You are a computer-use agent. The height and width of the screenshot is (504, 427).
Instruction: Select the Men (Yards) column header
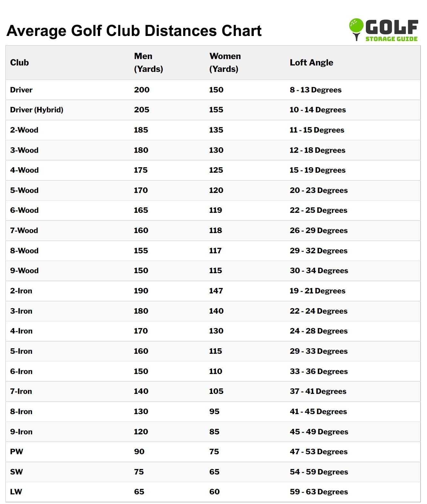(x=148, y=63)
